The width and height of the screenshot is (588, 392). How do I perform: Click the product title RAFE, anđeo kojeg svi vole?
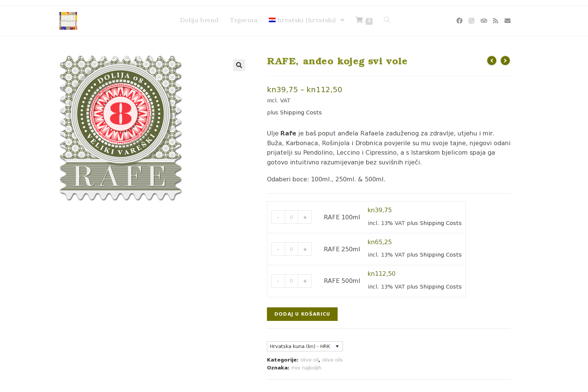coord(337,61)
